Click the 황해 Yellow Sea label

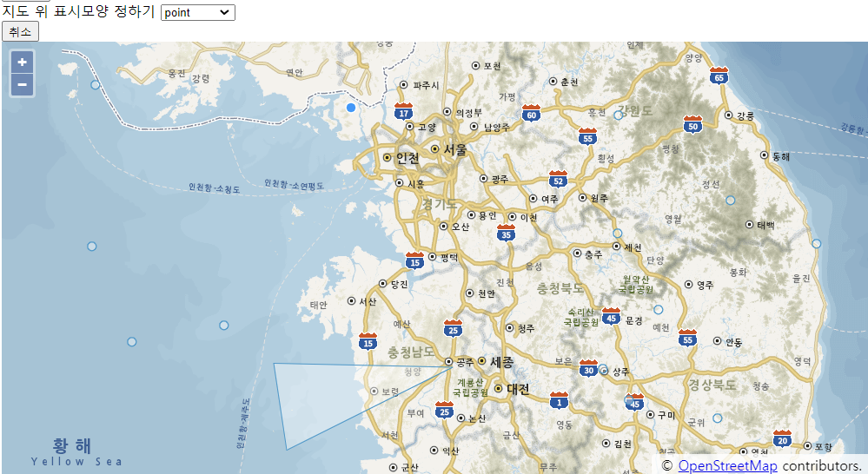[x=76, y=451]
